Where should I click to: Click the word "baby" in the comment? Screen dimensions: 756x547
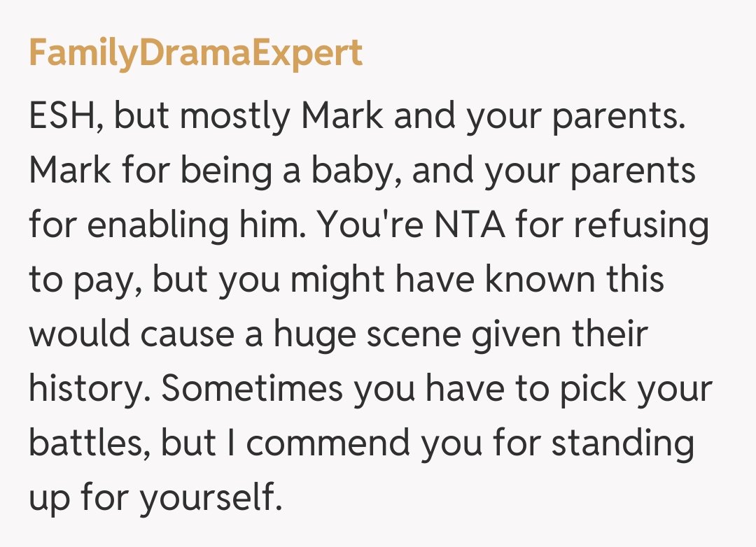(346, 172)
